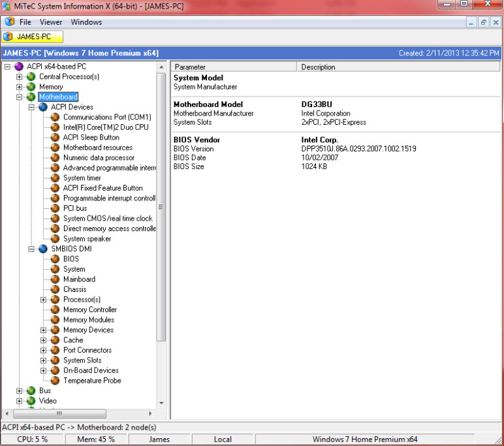
Task: Click the application cube icon beside File menu
Action: pyautogui.click(x=10, y=22)
